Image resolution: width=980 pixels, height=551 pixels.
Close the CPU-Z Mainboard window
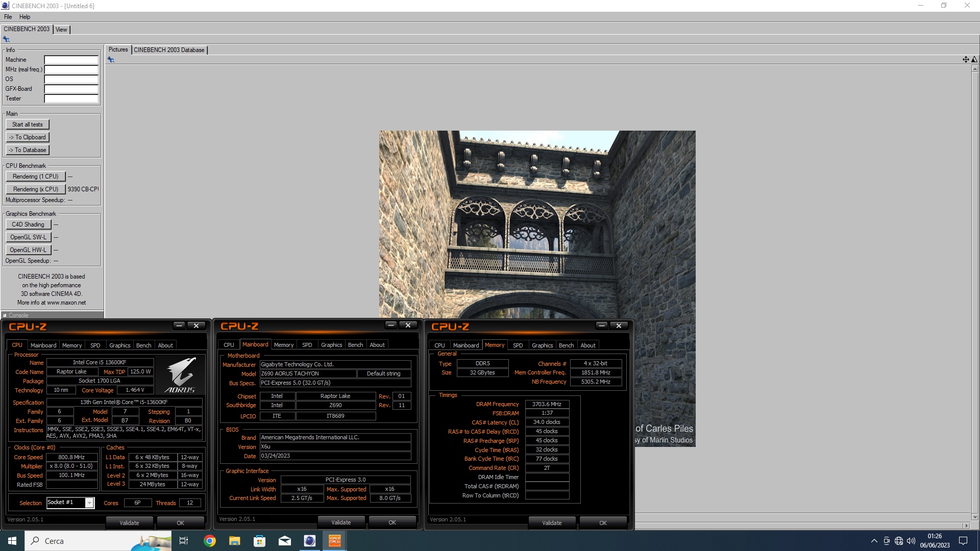(408, 325)
